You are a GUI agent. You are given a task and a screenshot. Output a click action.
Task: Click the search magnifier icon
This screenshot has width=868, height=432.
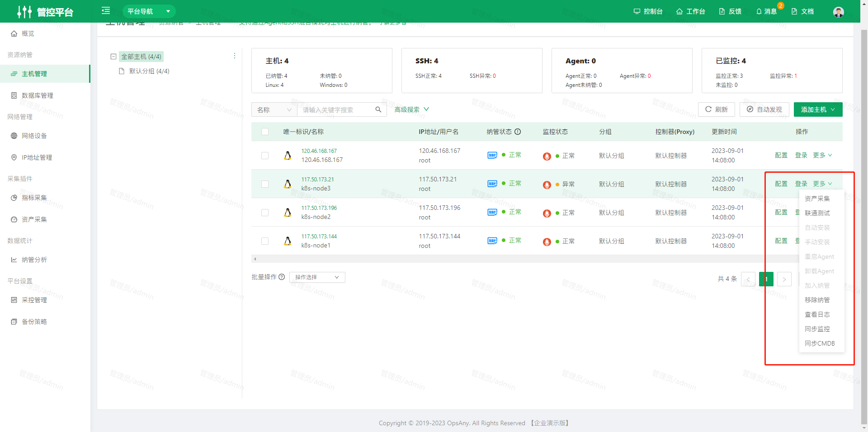click(x=378, y=109)
